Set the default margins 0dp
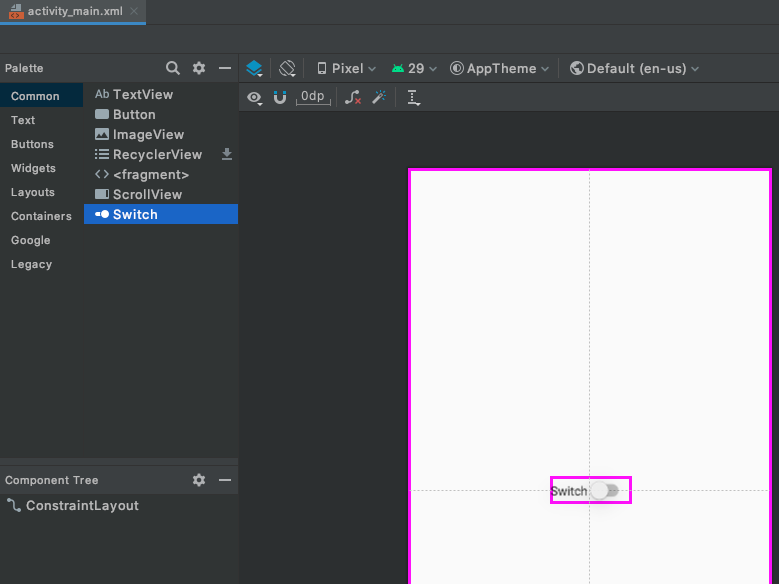The width and height of the screenshot is (779, 584). tap(313, 97)
